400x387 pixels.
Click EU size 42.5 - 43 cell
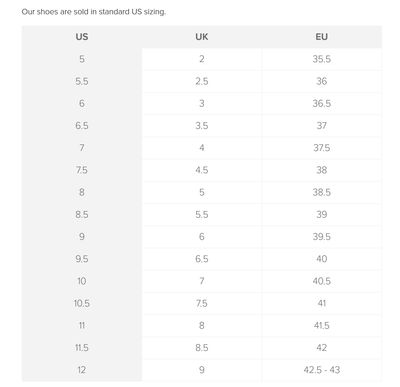(x=322, y=370)
